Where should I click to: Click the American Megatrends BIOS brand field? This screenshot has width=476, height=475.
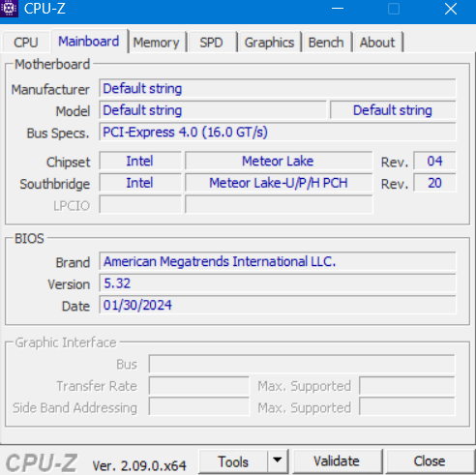(278, 261)
